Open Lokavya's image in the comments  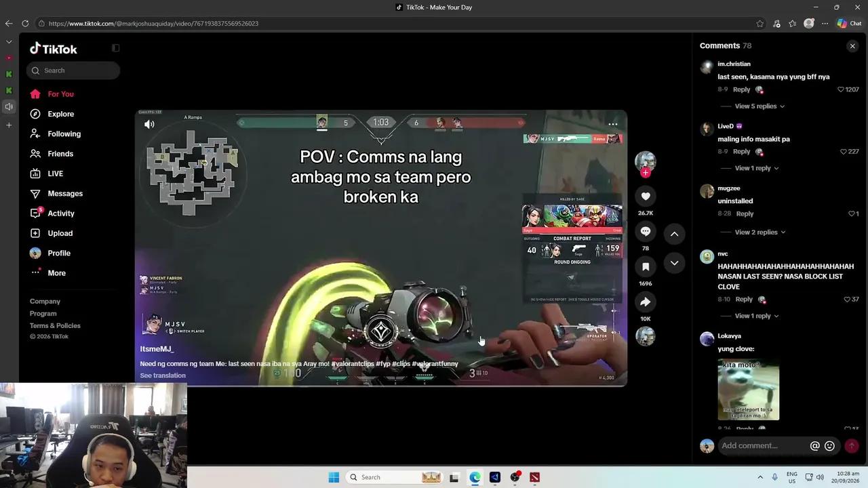pyautogui.click(x=749, y=390)
